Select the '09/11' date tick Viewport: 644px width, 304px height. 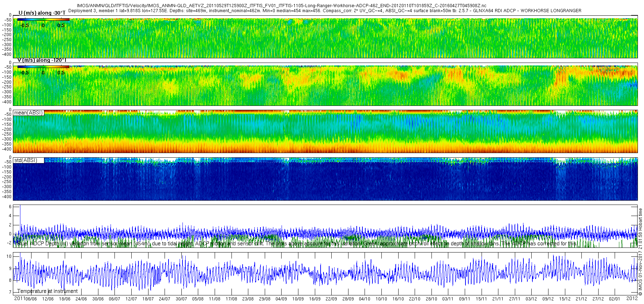(x=465, y=299)
